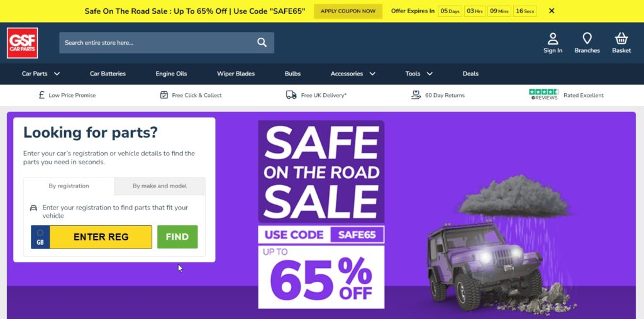This screenshot has width=644, height=319.
Task: Click the Free Click & Collect icon
Action: coord(164,95)
